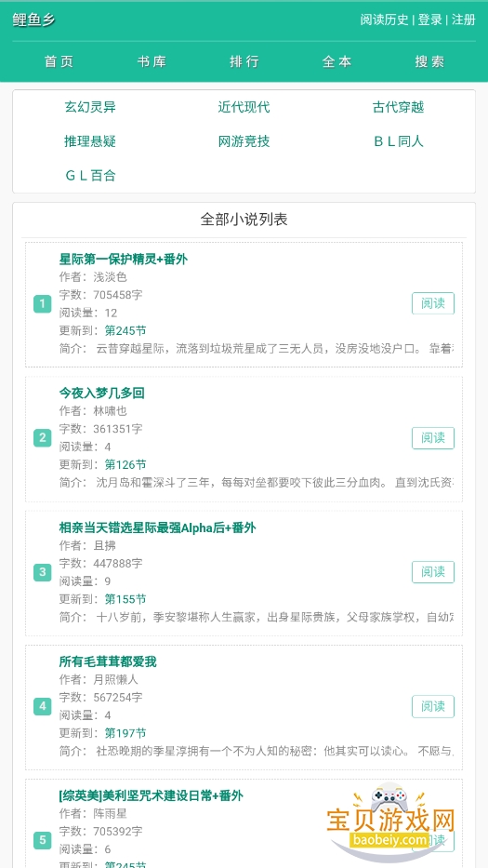Click 阅读 button for 所有毛茸茸都爱我

coord(433,706)
